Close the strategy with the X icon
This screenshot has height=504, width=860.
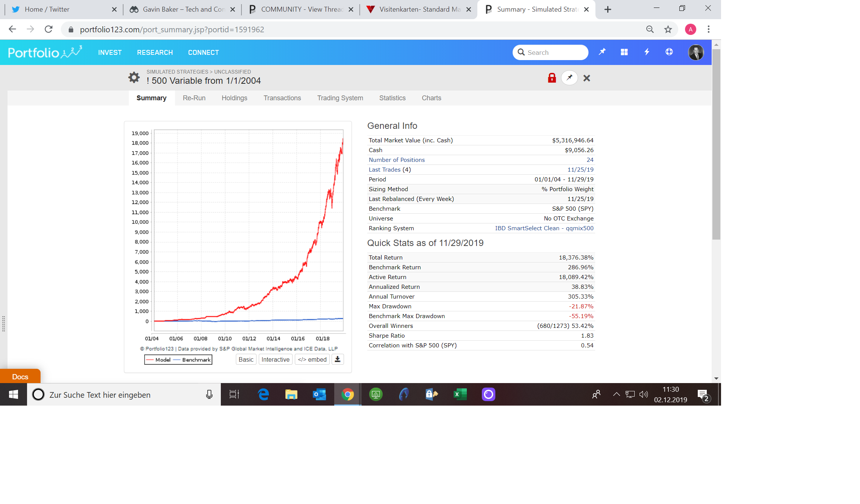point(587,78)
